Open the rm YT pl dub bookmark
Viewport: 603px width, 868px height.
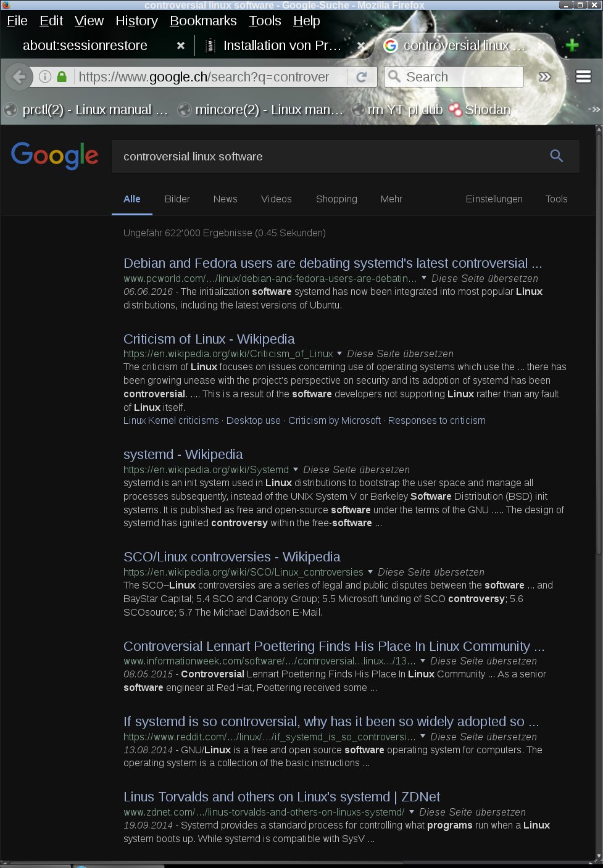pos(397,110)
